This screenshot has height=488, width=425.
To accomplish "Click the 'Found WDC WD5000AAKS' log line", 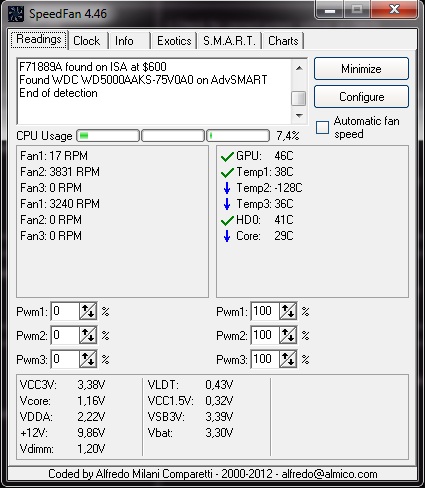I will [143, 80].
